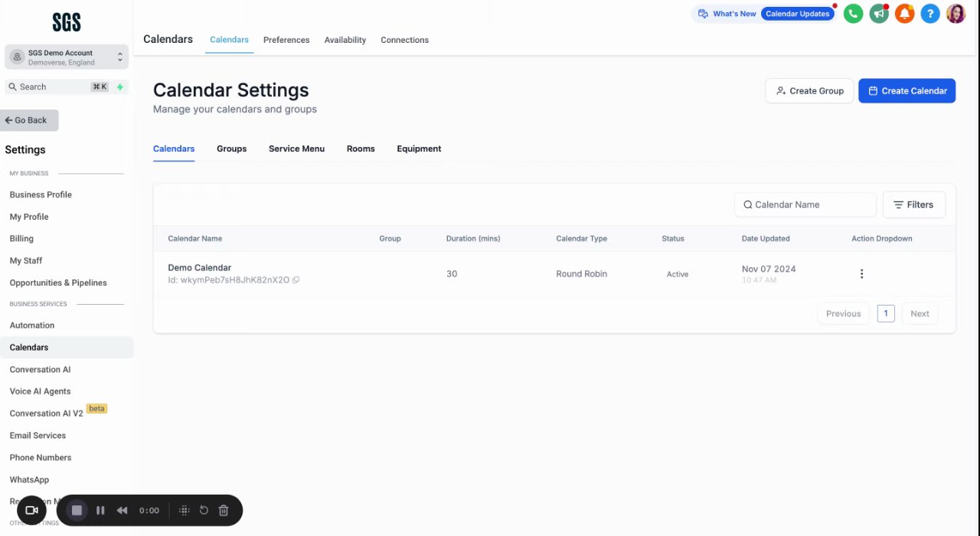Image resolution: width=980 pixels, height=536 pixels.
Task: Click the Go Back button
Action: point(29,120)
